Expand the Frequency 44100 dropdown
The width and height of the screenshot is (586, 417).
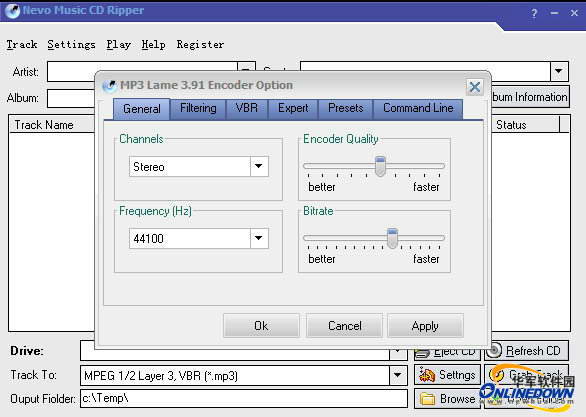coord(259,238)
